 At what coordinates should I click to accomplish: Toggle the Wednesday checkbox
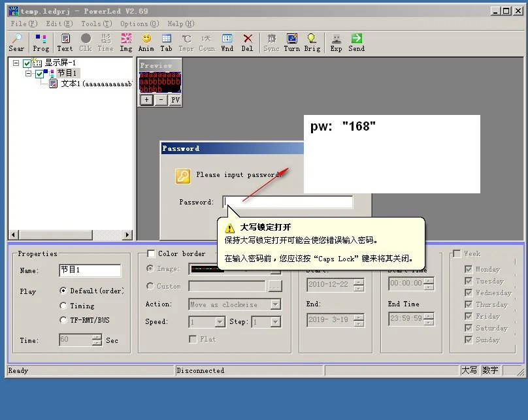469,293
